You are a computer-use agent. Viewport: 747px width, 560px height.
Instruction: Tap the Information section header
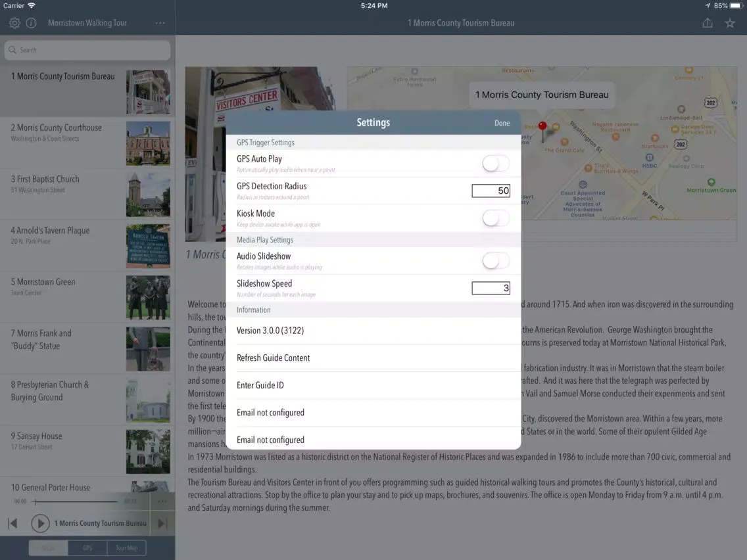373,310
